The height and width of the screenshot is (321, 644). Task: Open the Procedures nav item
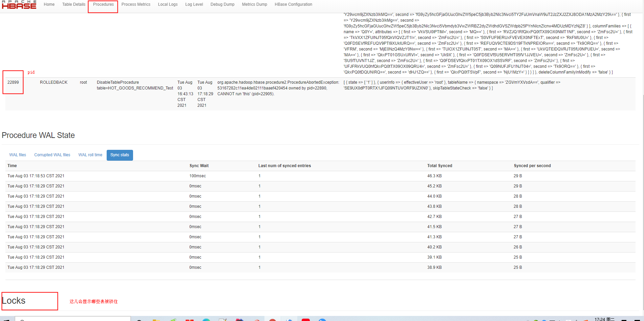pos(103,4)
